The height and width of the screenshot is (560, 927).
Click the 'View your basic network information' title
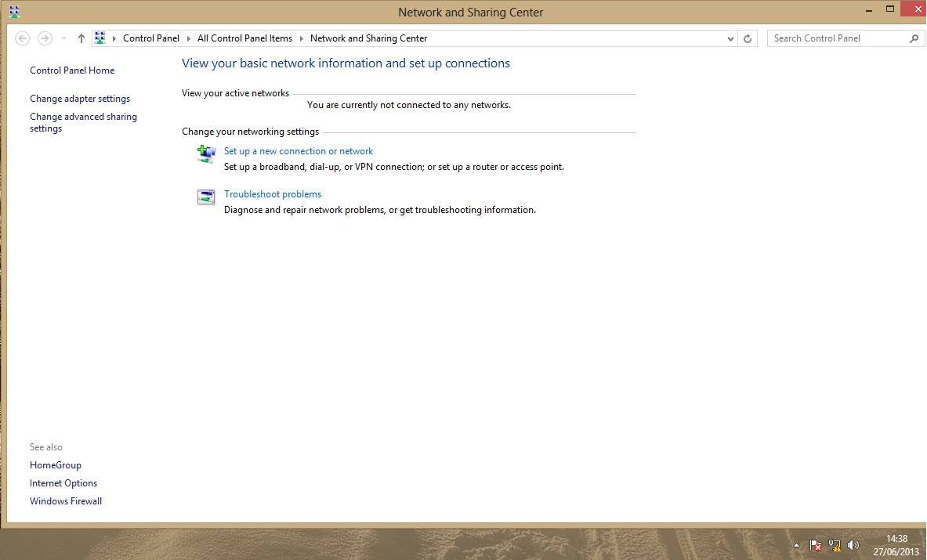[x=346, y=63]
